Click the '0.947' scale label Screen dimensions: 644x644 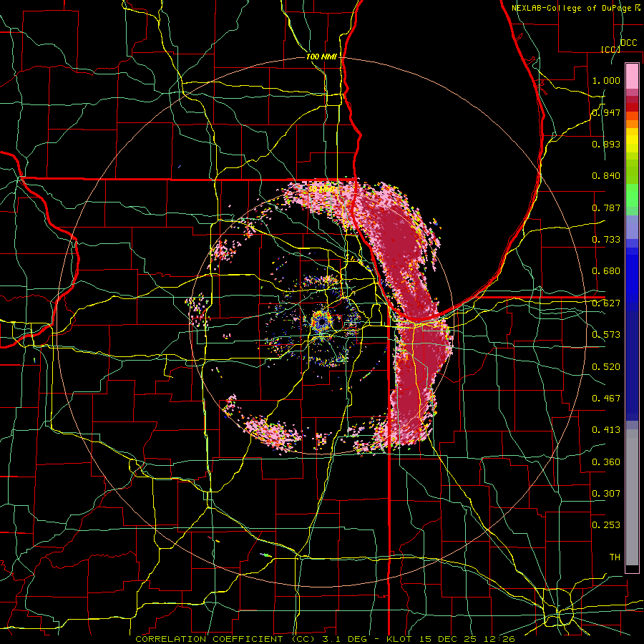pos(606,112)
